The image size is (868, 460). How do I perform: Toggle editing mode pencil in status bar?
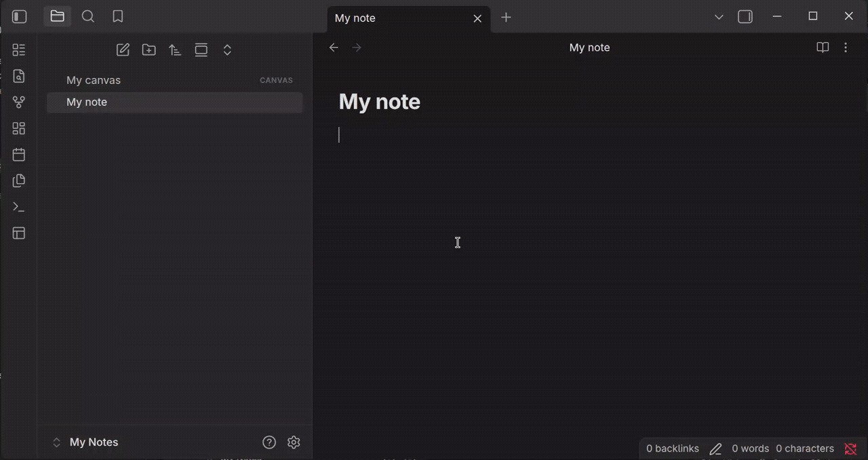click(715, 448)
